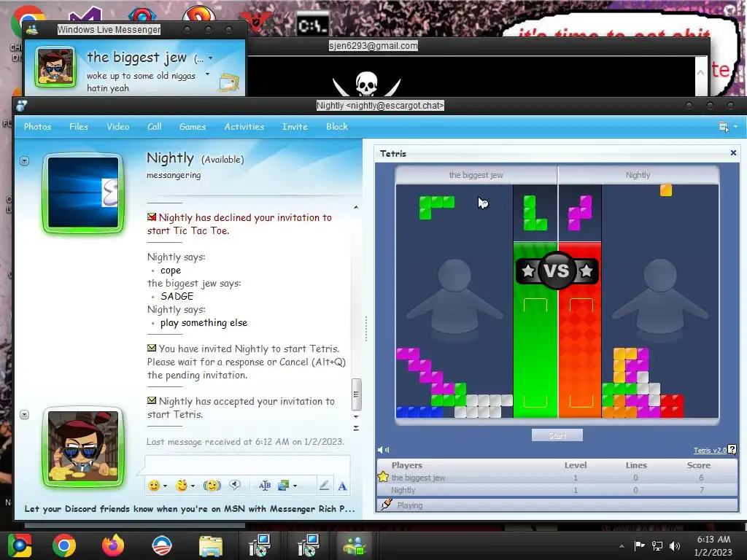Click the Lines column header
The height and width of the screenshot is (560, 747).
[636, 465]
